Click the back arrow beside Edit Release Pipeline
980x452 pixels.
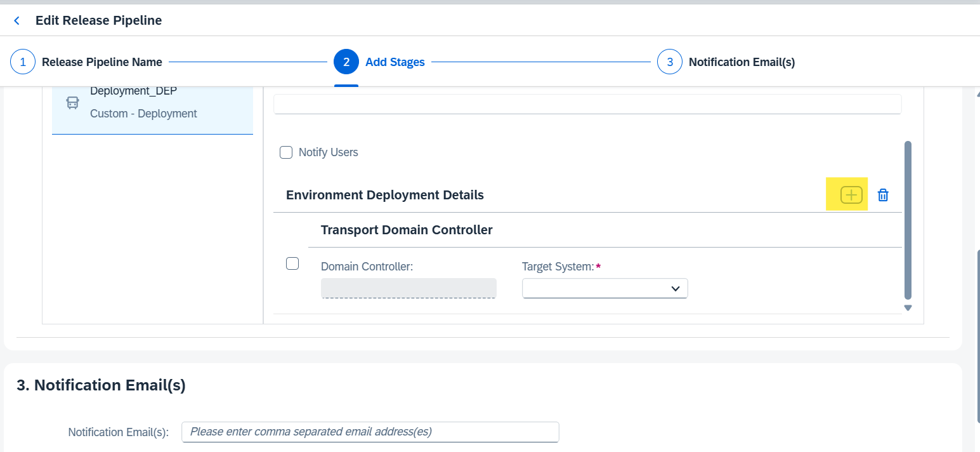pyautogui.click(x=17, y=21)
